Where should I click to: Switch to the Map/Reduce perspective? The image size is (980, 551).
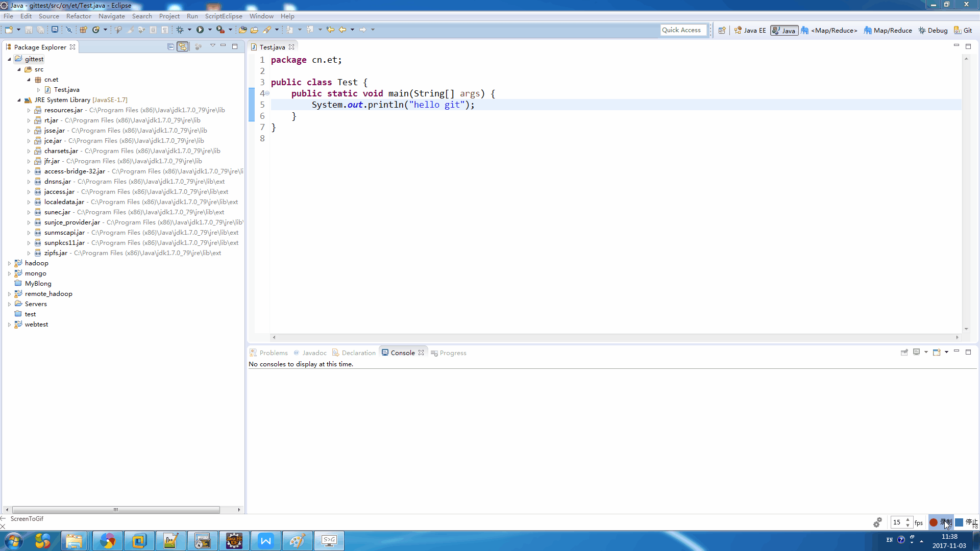(x=888, y=30)
